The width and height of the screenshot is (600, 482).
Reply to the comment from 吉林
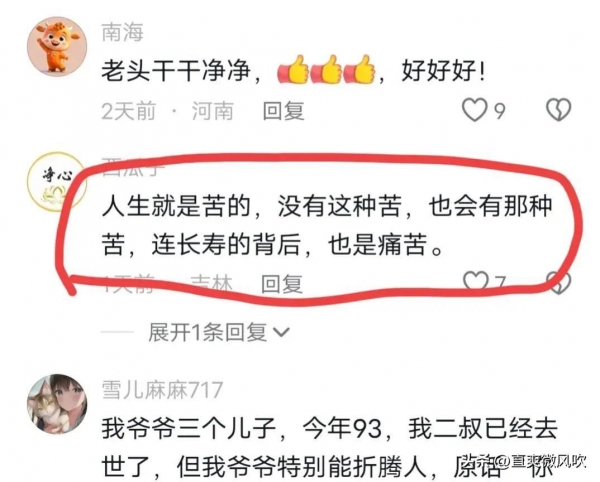[x=282, y=284]
